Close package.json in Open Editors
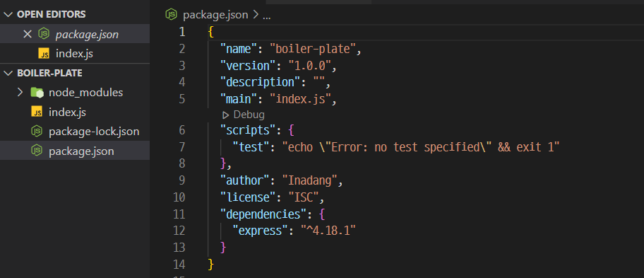644x278 pixels. [x=27, y=34]
